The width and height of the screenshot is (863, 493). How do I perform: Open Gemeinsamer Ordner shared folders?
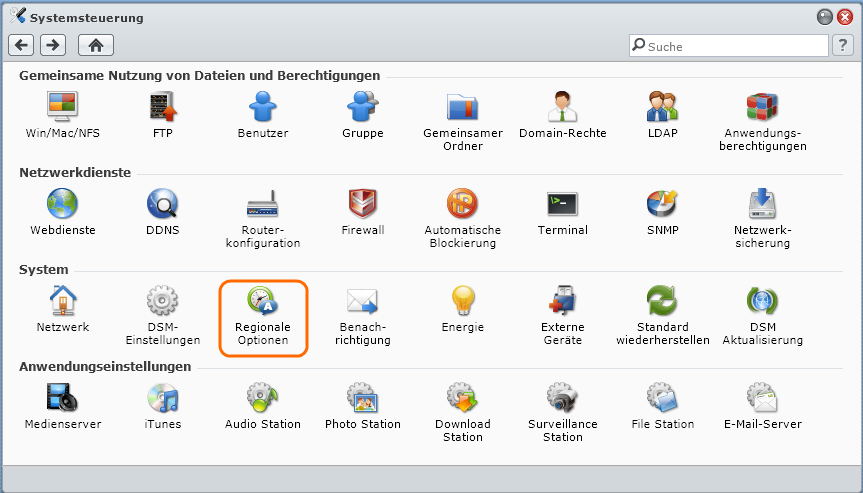click(462, 107)
